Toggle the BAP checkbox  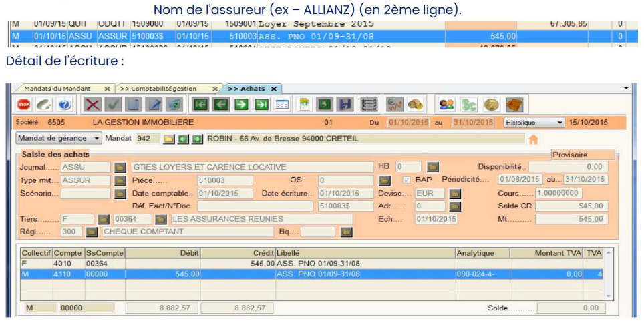407,180
